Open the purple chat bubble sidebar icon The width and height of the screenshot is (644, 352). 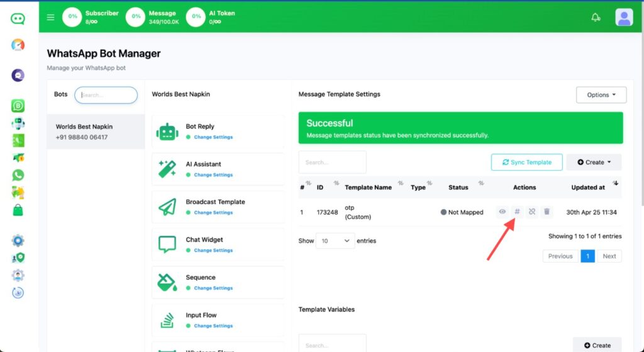tap(18, 76)
